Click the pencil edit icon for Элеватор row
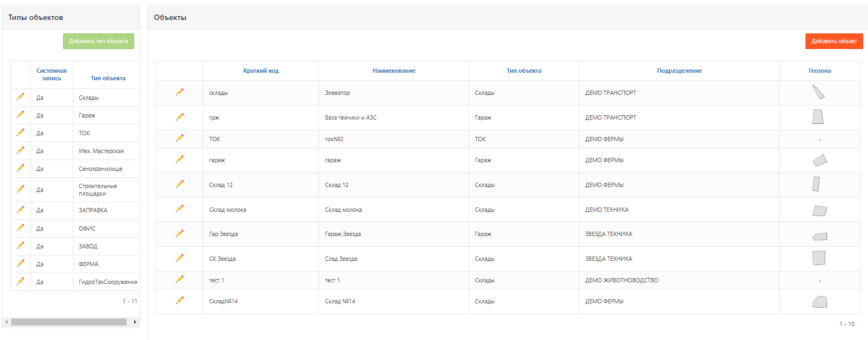Viewport: 868px width, 340px height. click(179, 93)
